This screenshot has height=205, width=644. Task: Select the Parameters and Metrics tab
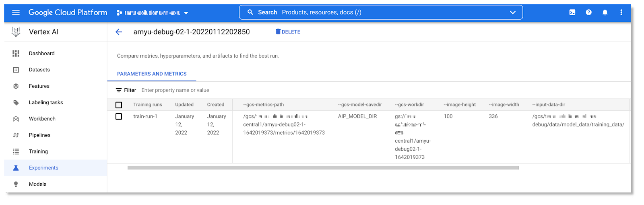coord(152,74)
